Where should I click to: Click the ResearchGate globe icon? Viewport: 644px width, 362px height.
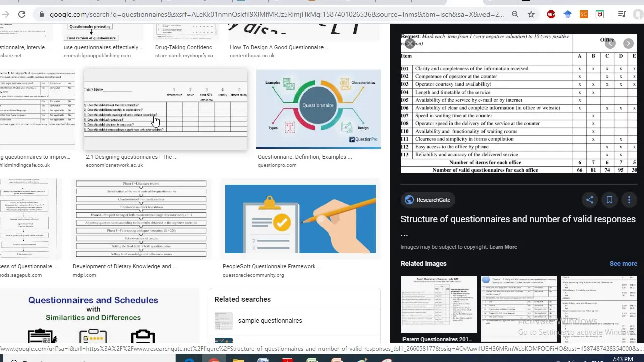[x=409, y=200]
